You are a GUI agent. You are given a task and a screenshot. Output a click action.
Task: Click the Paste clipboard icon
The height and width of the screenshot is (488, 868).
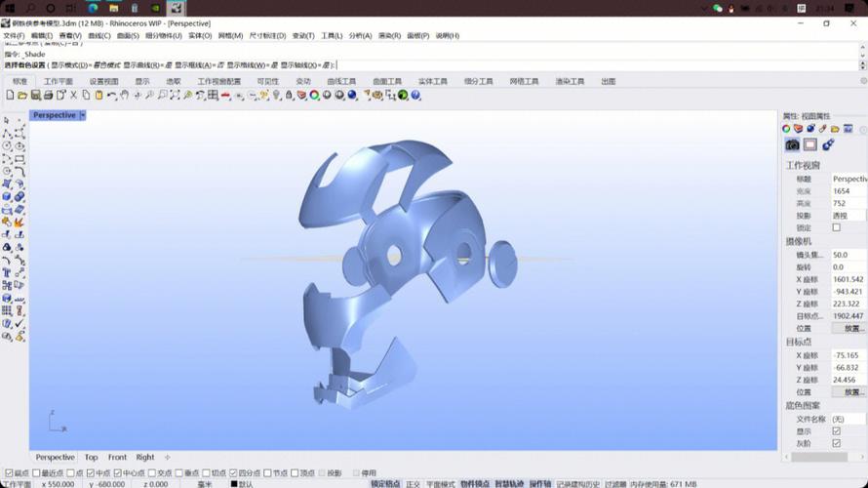(x=99, y=96)
